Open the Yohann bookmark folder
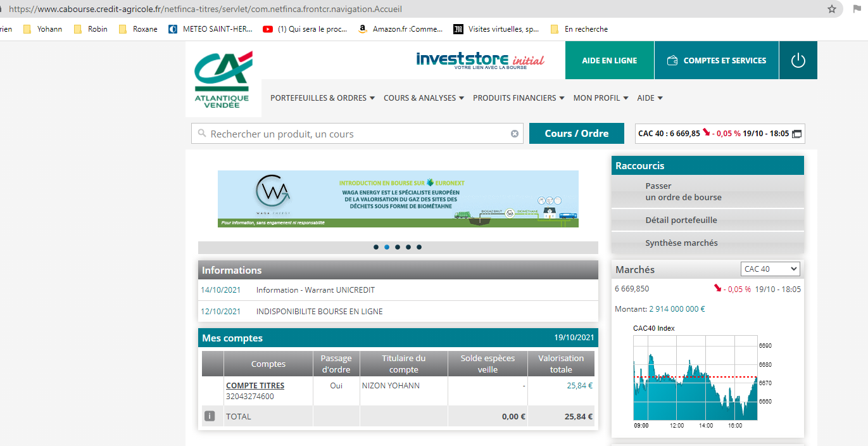The height and width of the screenshot is (446, 868). (x=42, y=29)
